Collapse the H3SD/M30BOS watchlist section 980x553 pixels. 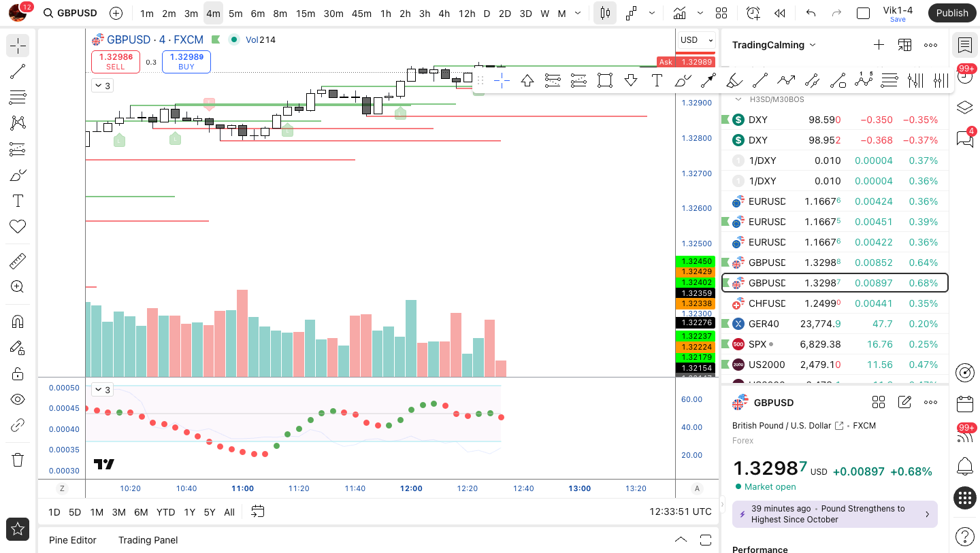coord(738,99)
